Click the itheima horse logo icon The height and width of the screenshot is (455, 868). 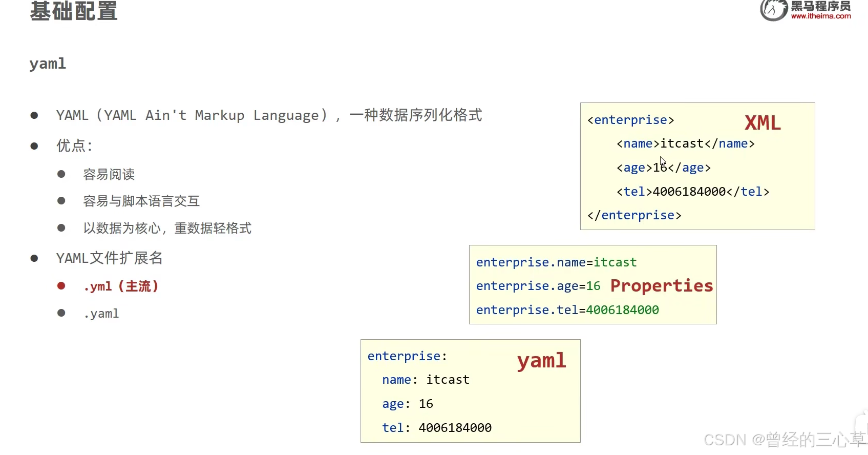pyautogui.click(x=773, y=10)
